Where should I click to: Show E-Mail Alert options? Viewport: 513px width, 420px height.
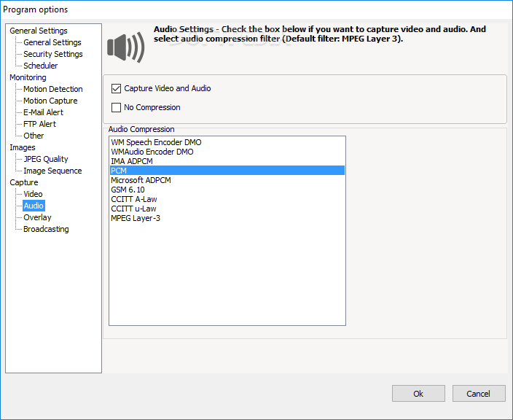tap(43, 112)
